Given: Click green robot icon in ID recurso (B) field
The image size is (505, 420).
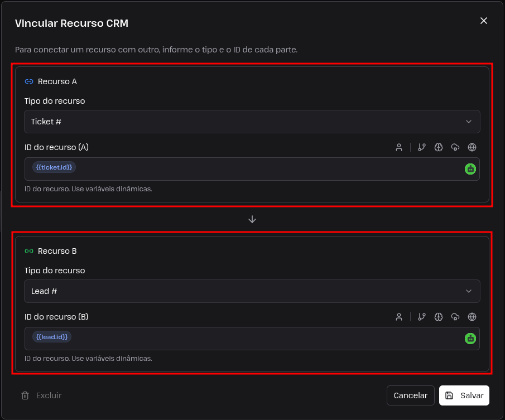Looking at the screenshot, I should tap(470, 339).
